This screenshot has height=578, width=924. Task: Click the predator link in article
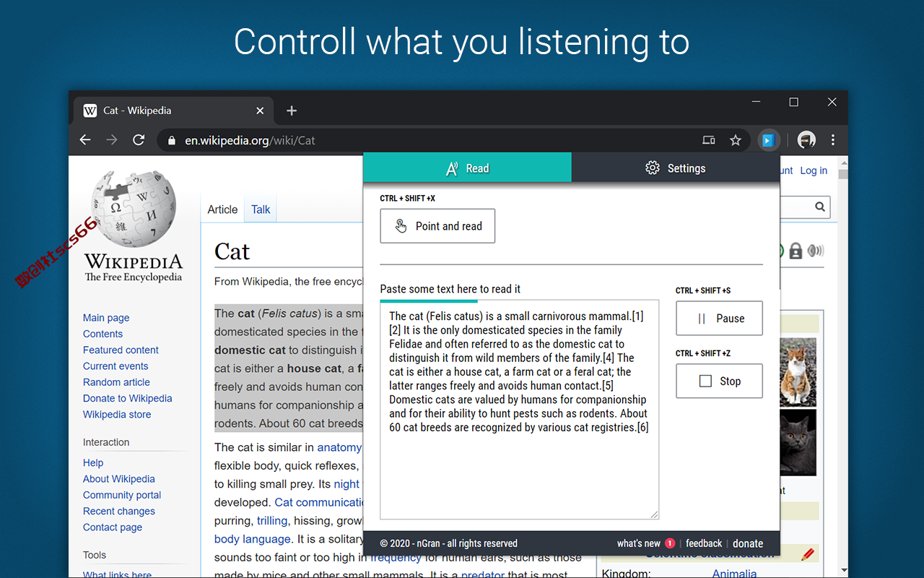(x=483, y=576)
